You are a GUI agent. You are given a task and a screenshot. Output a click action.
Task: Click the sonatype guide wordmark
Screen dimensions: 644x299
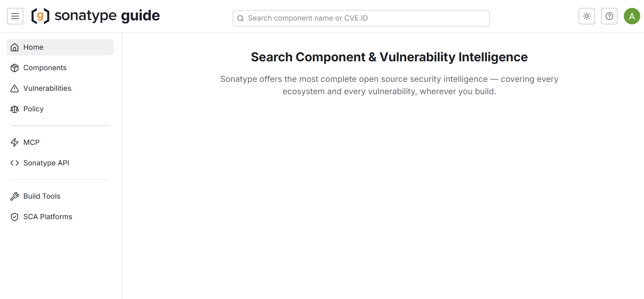pos(107,16)
